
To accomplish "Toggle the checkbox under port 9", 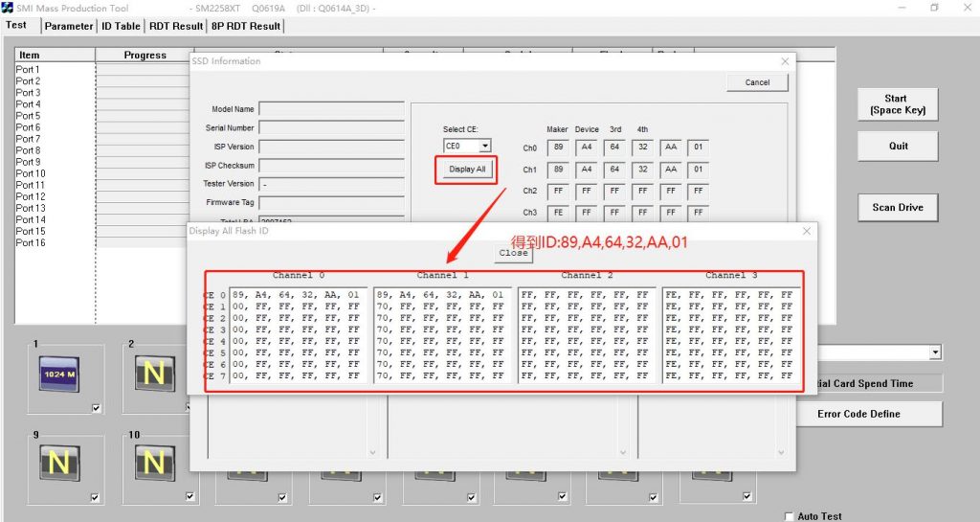I will [95, 497].
